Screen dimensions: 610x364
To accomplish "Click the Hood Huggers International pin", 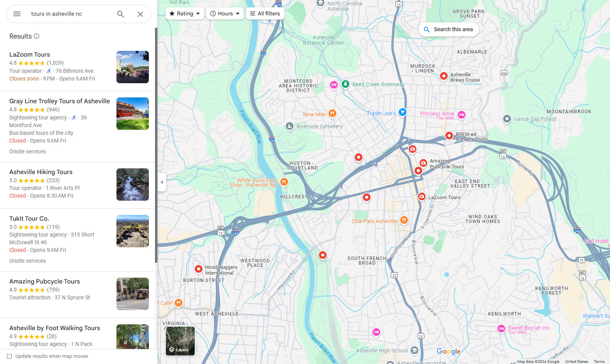I will [x=199, y=269].
